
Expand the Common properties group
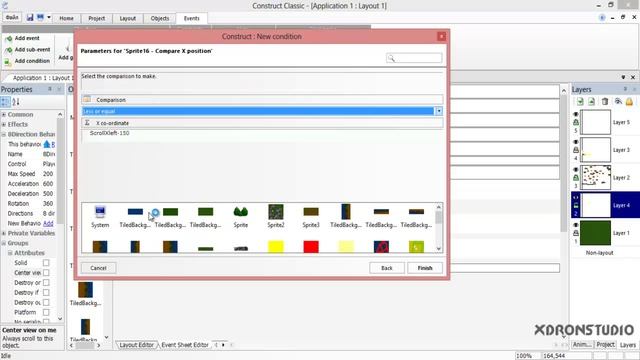(4, 115)
